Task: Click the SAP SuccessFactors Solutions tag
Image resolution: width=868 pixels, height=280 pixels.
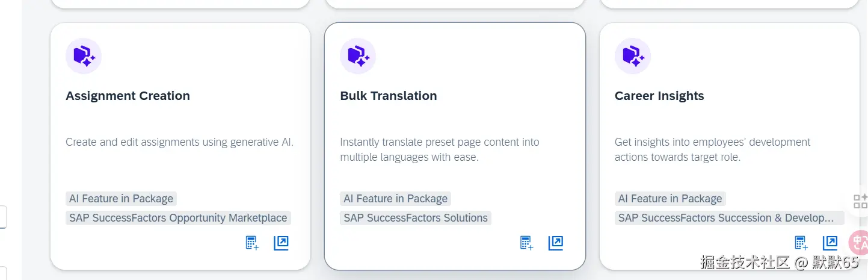Action: coord(416,218)
